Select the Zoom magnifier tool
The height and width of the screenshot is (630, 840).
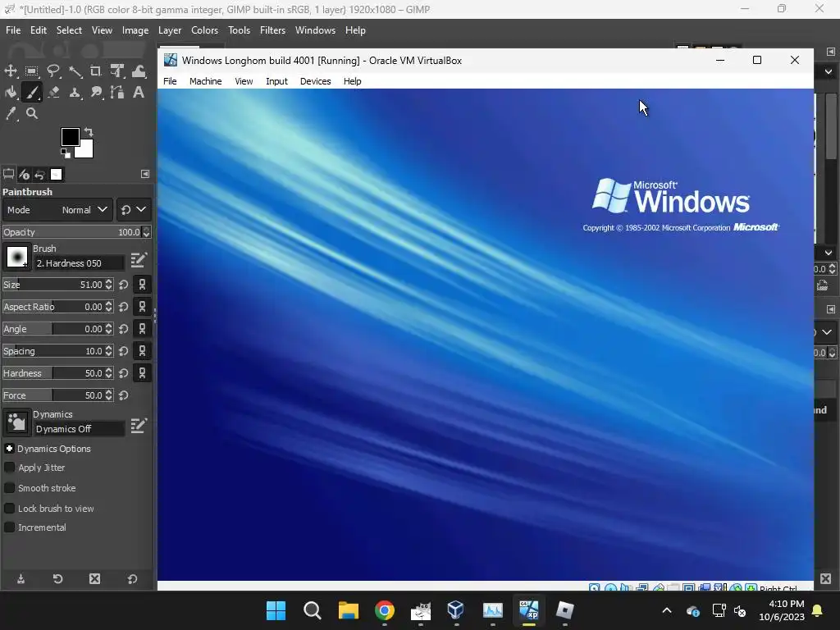(32, 113)
